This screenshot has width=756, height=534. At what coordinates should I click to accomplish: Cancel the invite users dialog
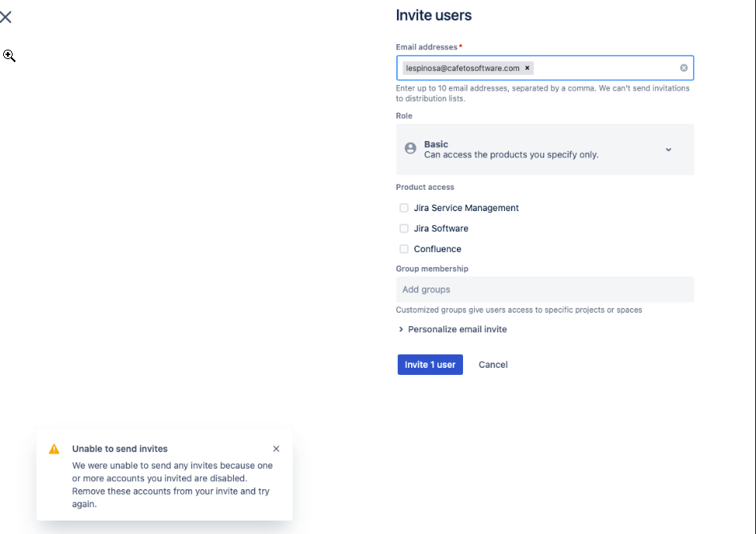point(493,364)
